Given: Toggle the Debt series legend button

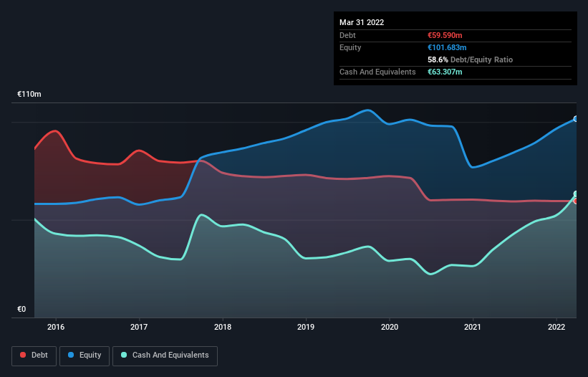Looking at the screenshot, I should 34,355.
